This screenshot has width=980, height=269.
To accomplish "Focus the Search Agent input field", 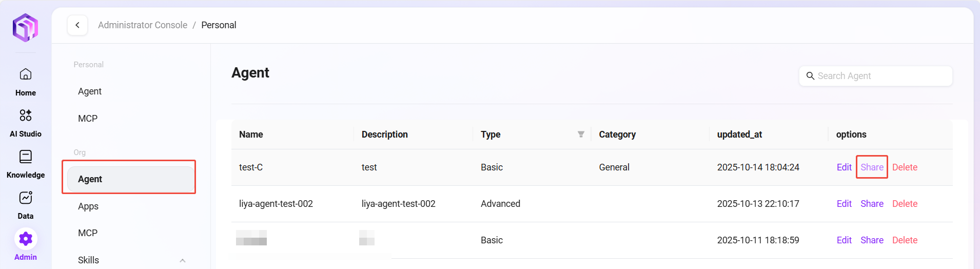I will pyautogui.click(x=881, y=76).
